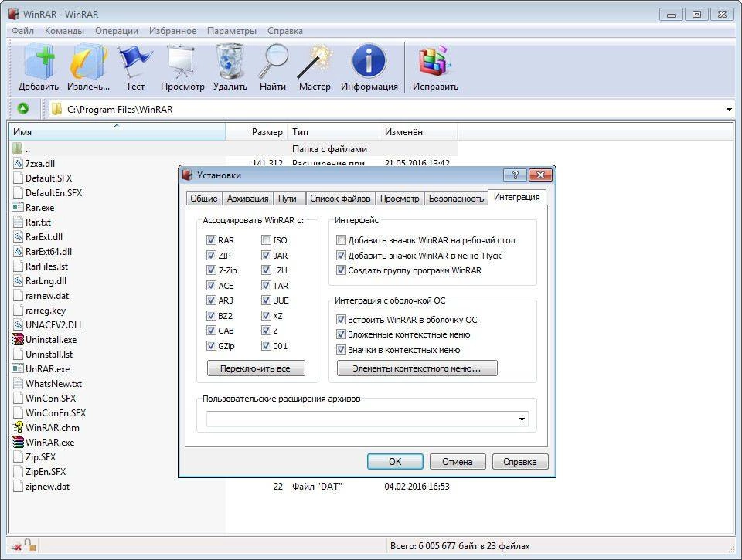Image resolution: width=742 pixels, height=560 pixels.
Task: Toggle the XZ association checkbox
Action: click(266, 316)
